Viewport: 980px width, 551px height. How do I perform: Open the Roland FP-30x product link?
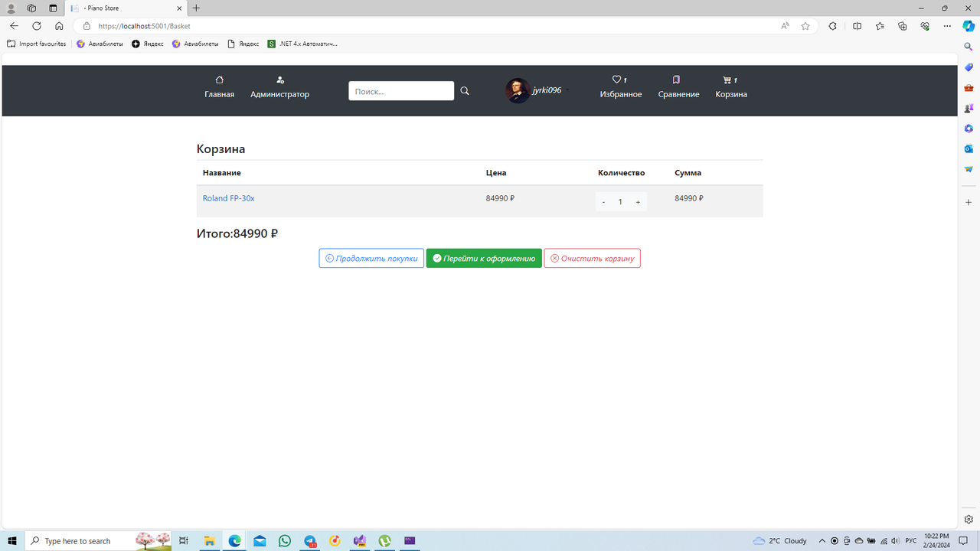pos(228,198)
